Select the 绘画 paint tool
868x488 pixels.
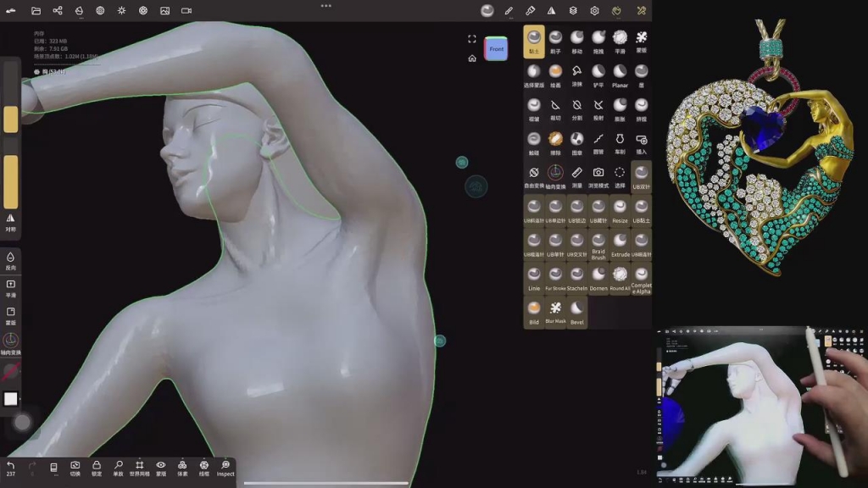click(x=555, y=75)
